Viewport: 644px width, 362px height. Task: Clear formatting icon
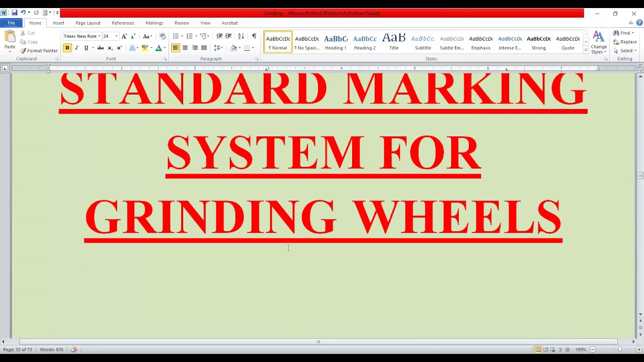click(x=162, y=36)
